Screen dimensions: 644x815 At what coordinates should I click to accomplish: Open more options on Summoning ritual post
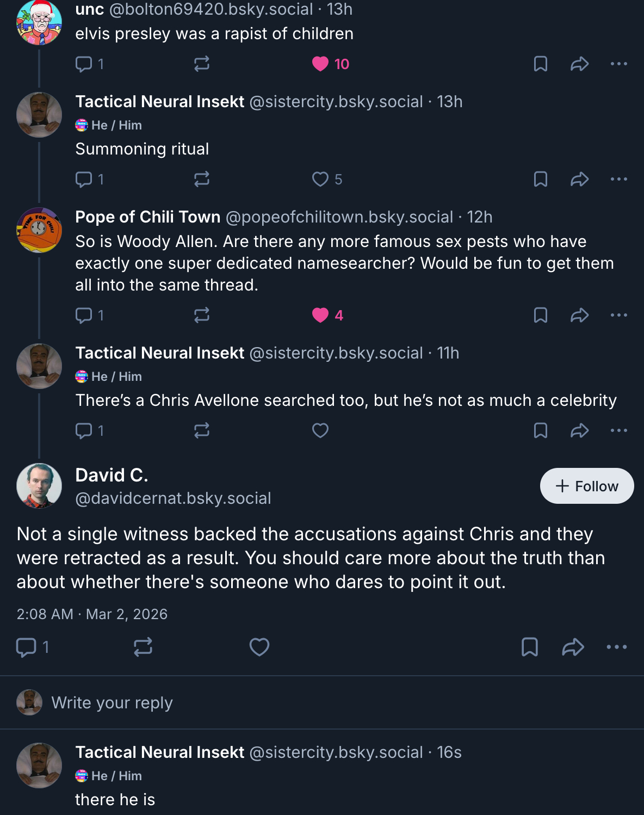(x=619, y=180)
